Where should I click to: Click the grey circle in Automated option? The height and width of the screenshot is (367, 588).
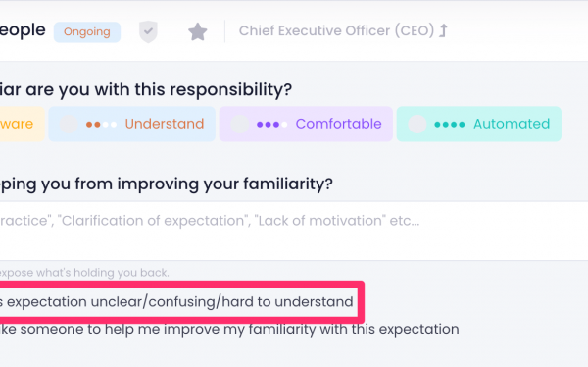417,124
